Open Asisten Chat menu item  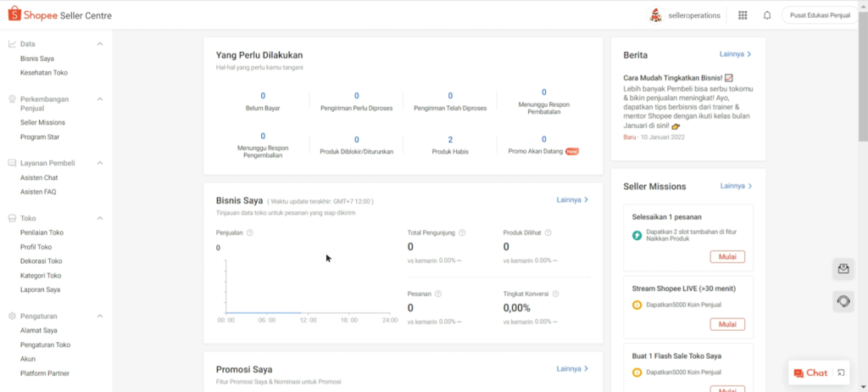tap(39, 178)
